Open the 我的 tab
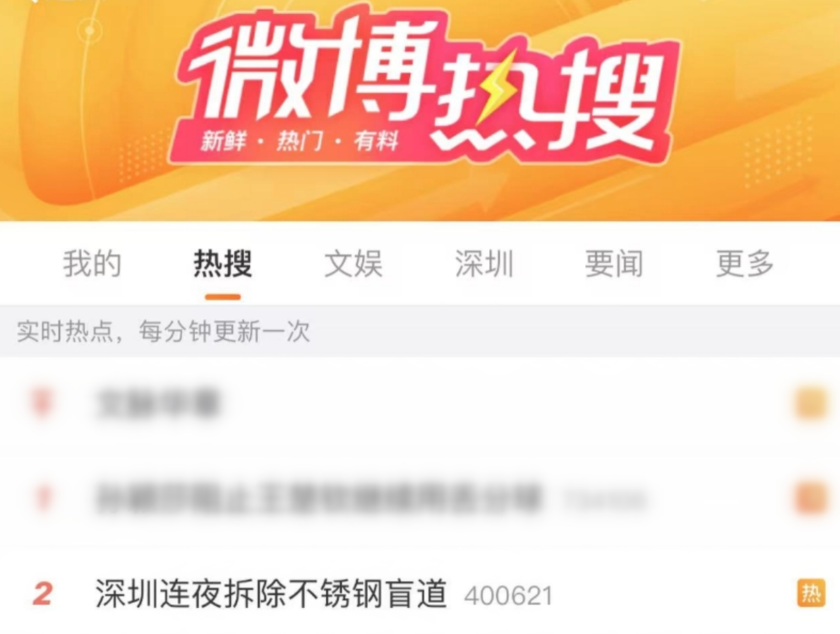The height and width of the screenshot is (634, 840). [92, 263]
